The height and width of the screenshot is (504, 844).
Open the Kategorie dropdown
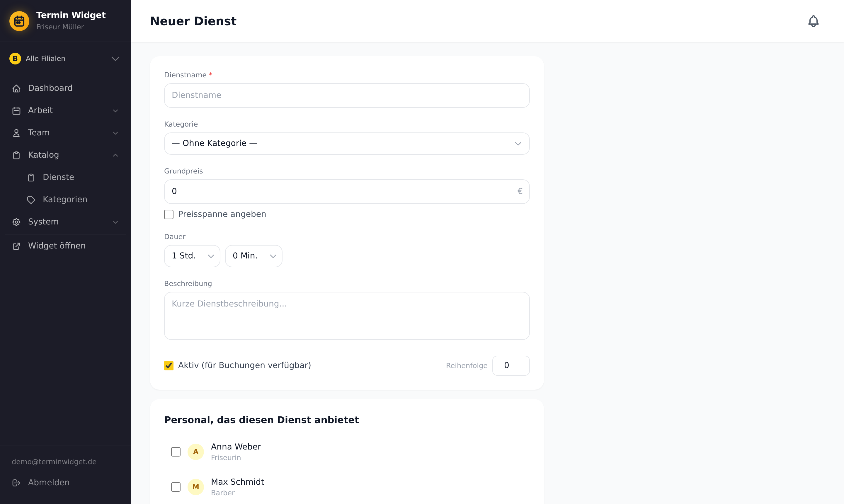click(x=347, y=143)
